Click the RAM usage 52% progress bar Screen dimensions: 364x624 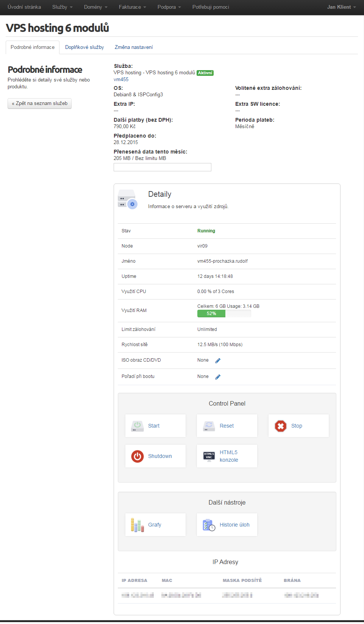(x=224, y=314)
